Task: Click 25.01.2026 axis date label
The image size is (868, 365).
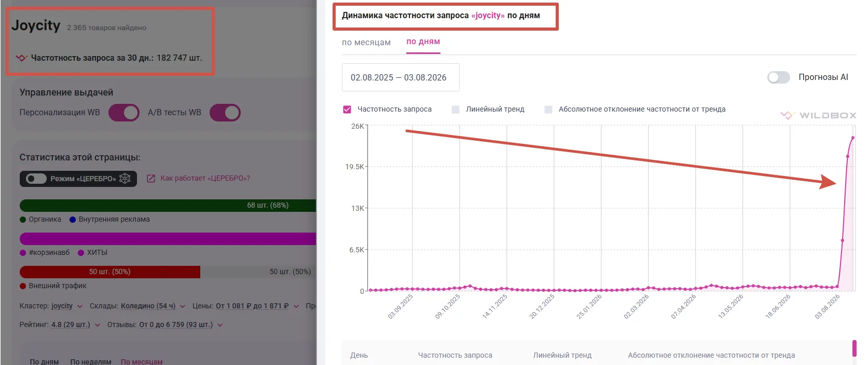Action: pos(589,306)
